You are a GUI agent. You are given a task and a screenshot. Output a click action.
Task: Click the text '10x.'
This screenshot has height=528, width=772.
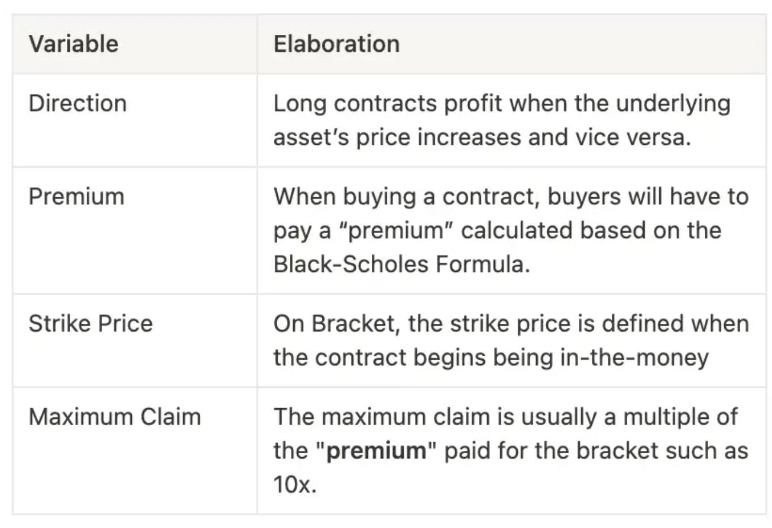[295, 485]
